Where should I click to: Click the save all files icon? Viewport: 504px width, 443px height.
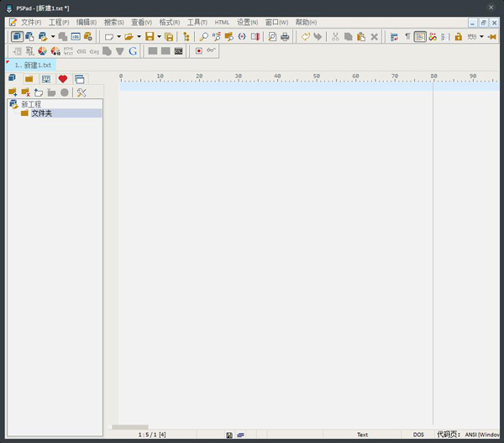(x=169, y=37)
